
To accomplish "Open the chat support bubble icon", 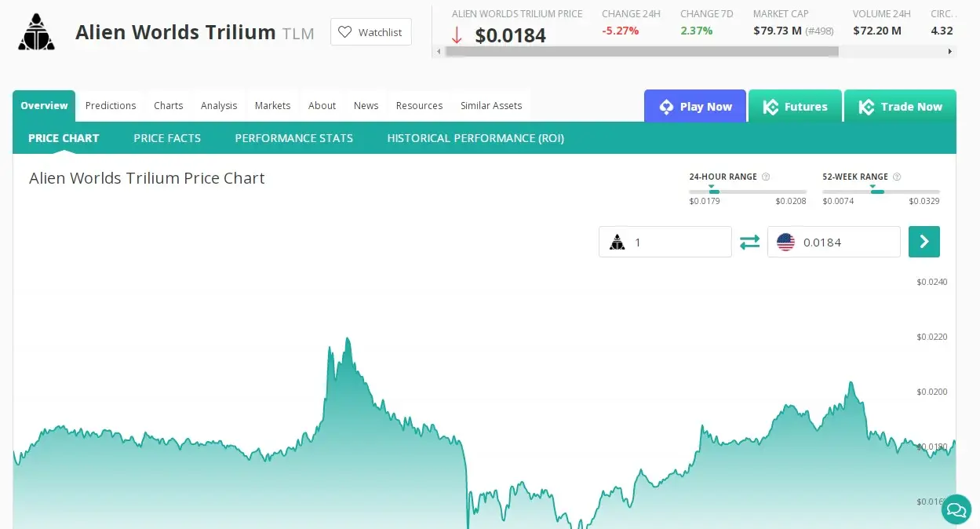I will coord(956,509).
